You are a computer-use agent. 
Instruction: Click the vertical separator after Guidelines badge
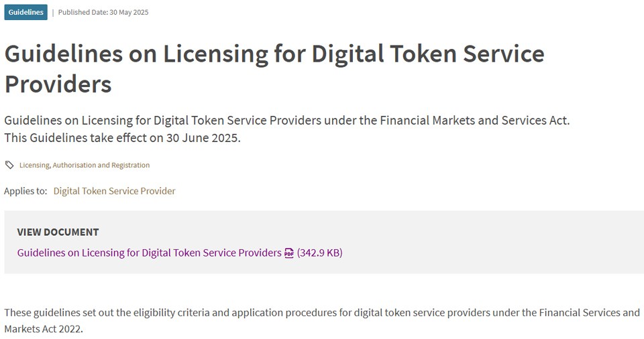pos(53,12)
